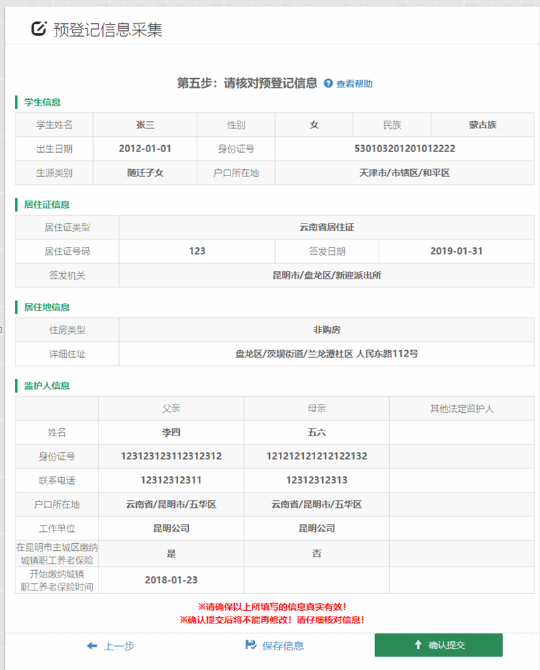Click the 工作单位 row label
The image size is (540, 670).
tap(57, 529)
